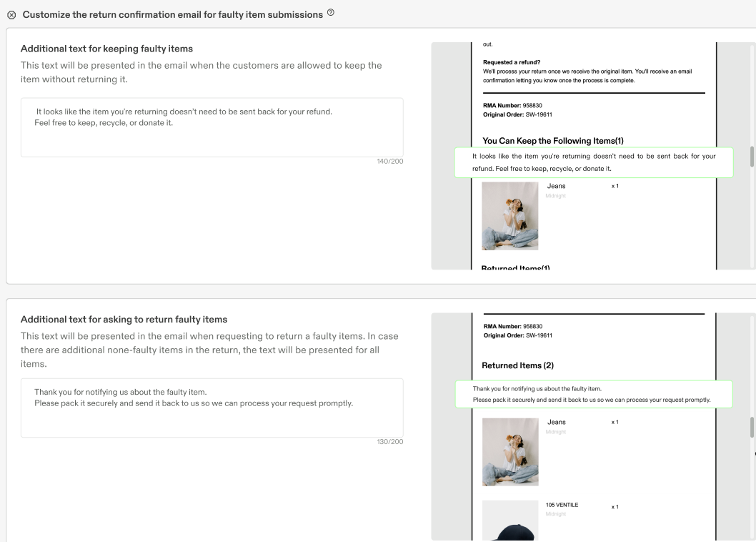756x542 pixels.
Task: Click the 'Customize the return confirmation email' header
Action: point(173,15)
